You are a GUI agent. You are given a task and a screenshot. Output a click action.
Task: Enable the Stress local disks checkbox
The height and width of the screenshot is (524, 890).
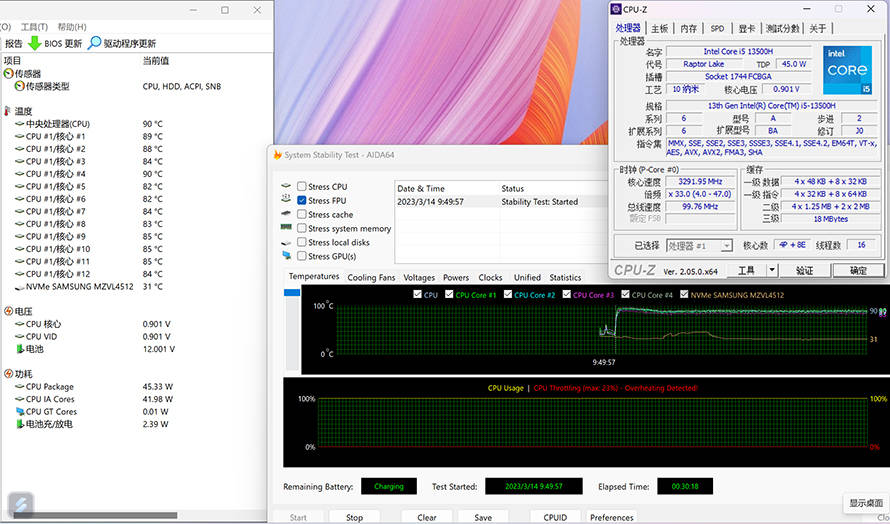pos(302,242)
